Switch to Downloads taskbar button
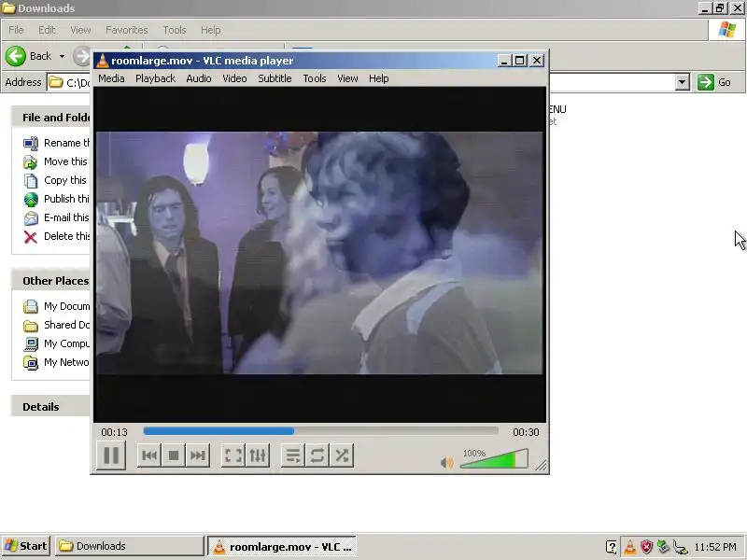Screen dimensions: 747x560 click(x=130, y=546)
